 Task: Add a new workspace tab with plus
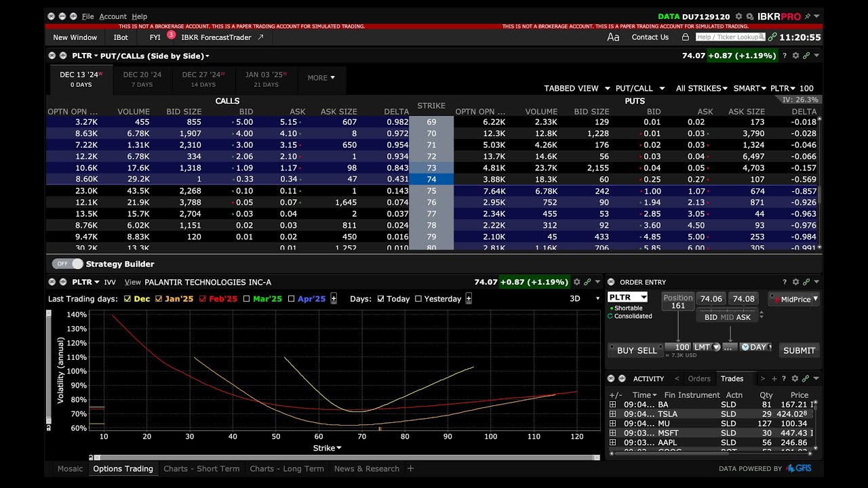pos(410,468)
